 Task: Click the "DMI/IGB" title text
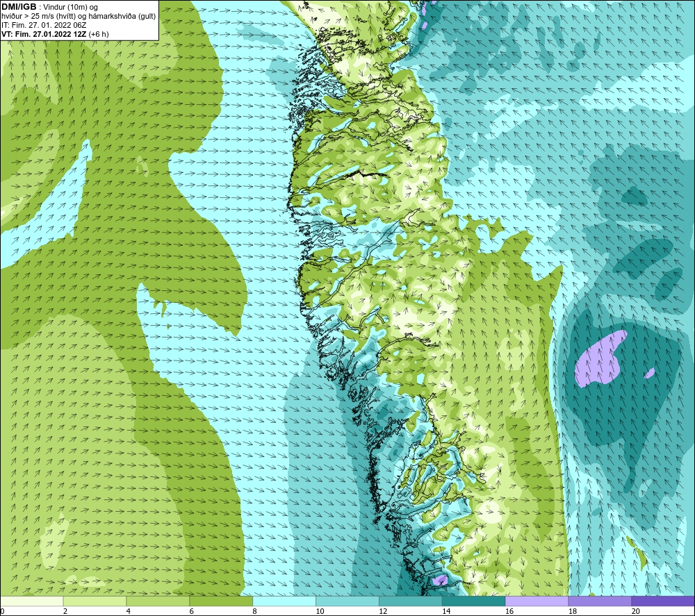click(19, 7)
